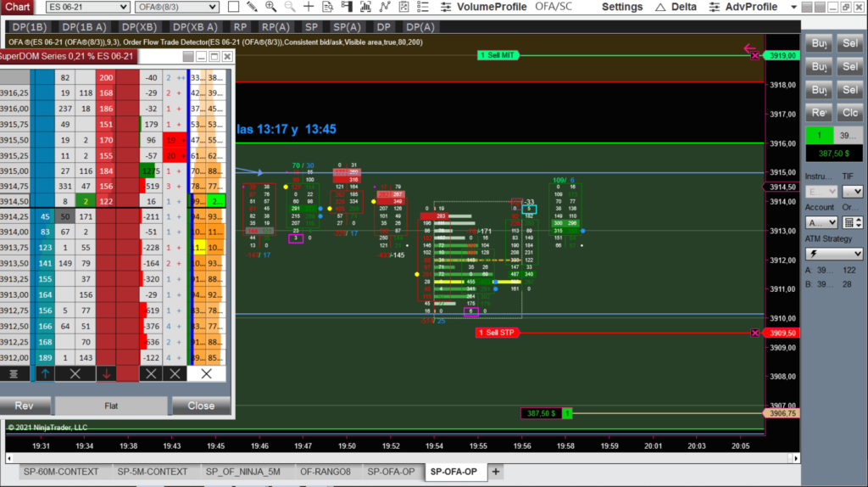Open the data box icon in toolbar
Viewport: 868px width, 487px height.
pos(328,7)
